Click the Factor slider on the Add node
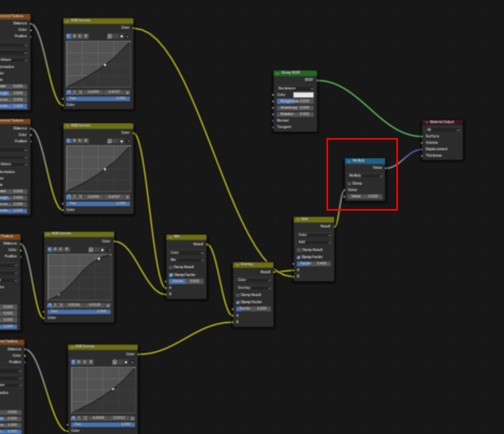504x434 pixels. click(314, 264)
